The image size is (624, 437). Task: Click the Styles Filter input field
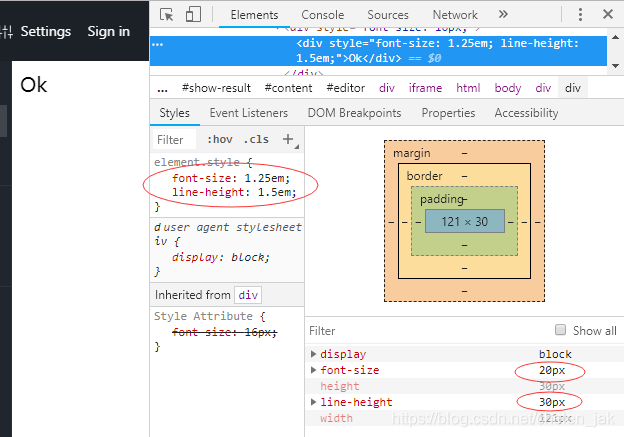(174, 140)
